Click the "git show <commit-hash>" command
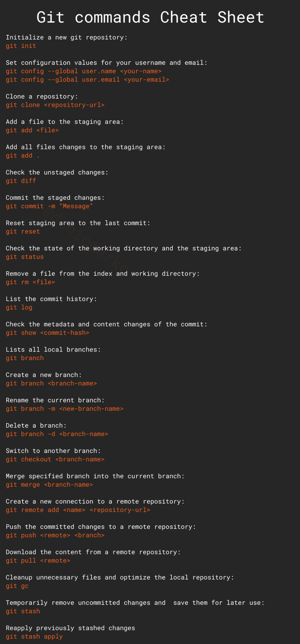 click(48, 333)
